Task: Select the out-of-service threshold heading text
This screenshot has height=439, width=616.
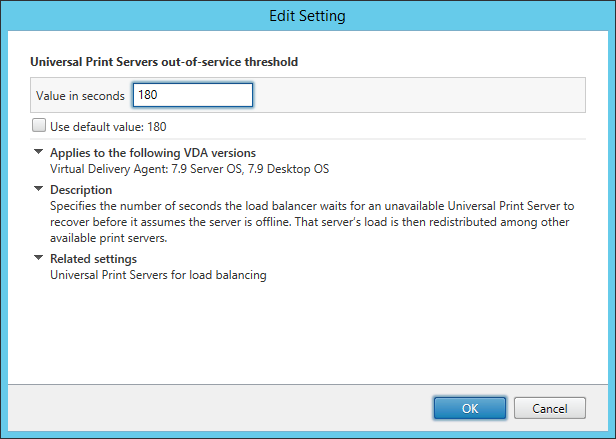Action: click(x=165, y=62)
